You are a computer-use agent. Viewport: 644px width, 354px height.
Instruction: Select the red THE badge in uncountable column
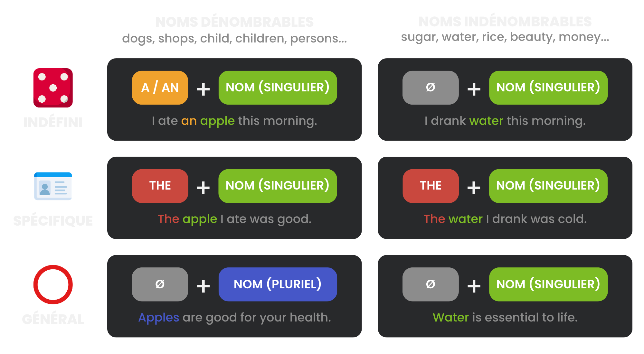pos(431,186)
